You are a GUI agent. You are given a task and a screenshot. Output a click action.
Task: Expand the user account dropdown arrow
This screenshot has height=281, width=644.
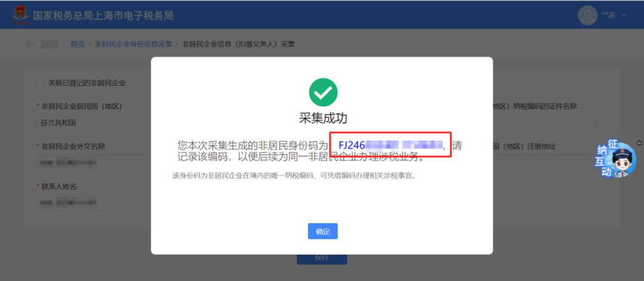coord(624,15)
